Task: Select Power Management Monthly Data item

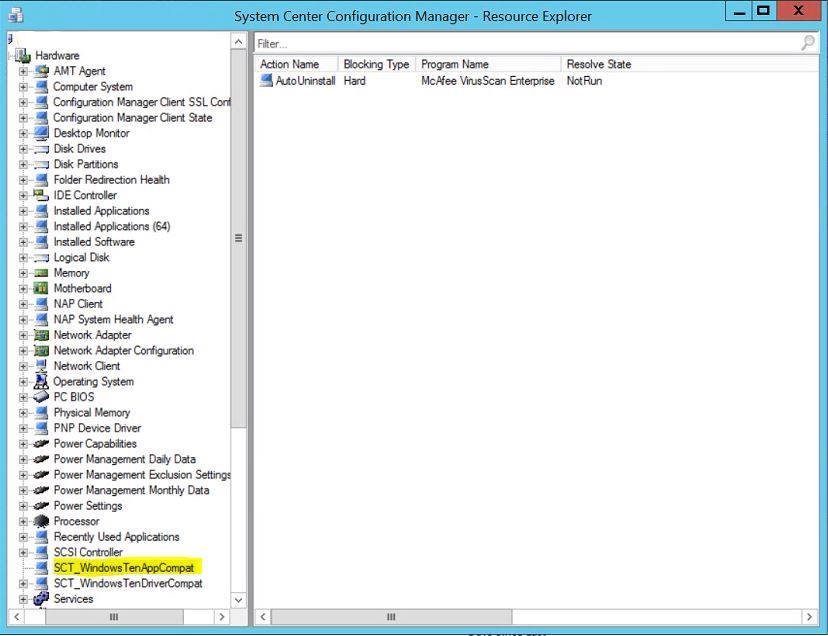Action: point(131,490)
